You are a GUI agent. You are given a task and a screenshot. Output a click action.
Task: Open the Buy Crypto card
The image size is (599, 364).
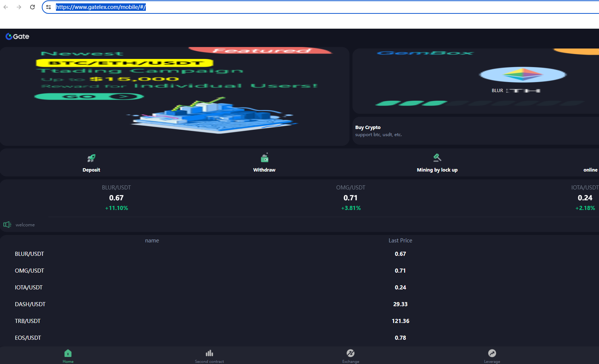click(476, 131)
